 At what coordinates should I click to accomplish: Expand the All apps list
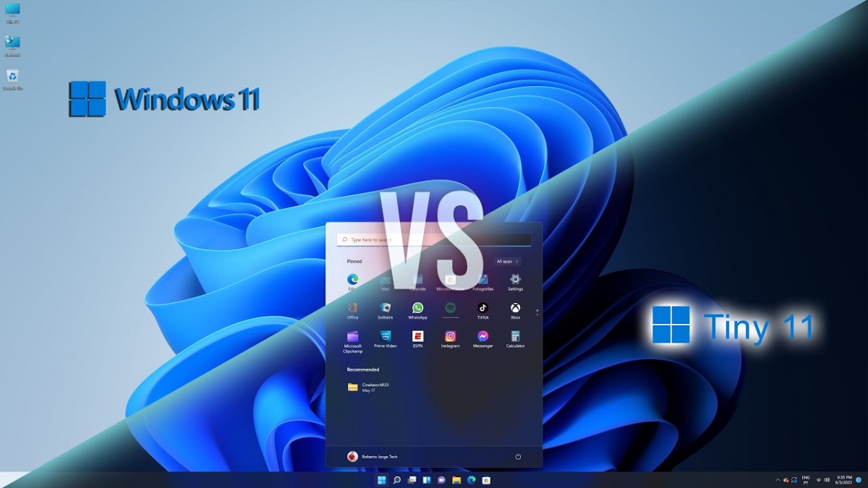(507, 261)
